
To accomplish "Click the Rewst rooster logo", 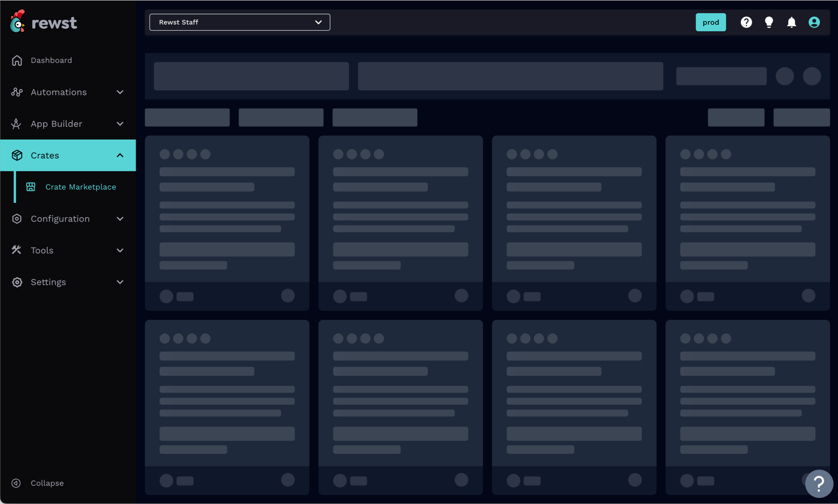I will pos(17,22).
